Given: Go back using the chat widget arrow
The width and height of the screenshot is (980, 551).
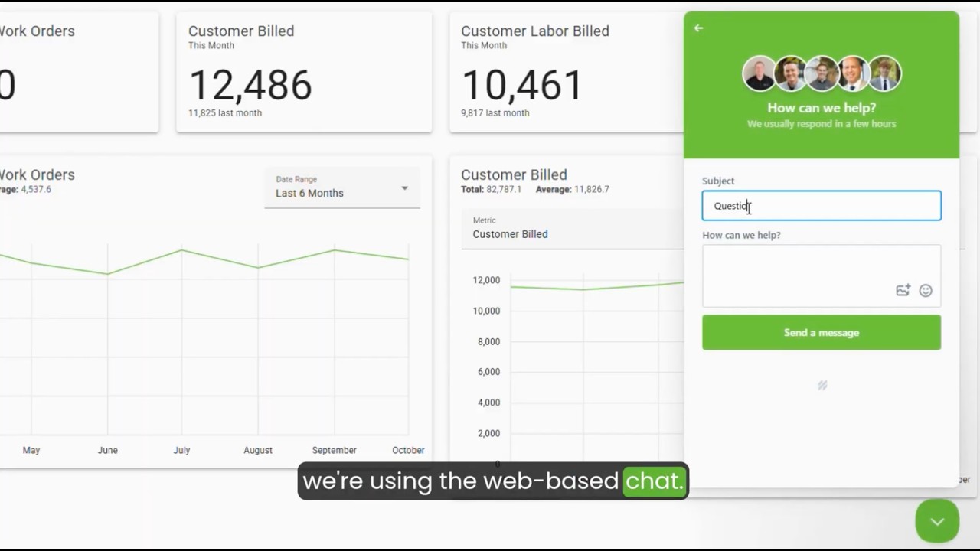Looking at the screenshot, I should pos(698,28).
